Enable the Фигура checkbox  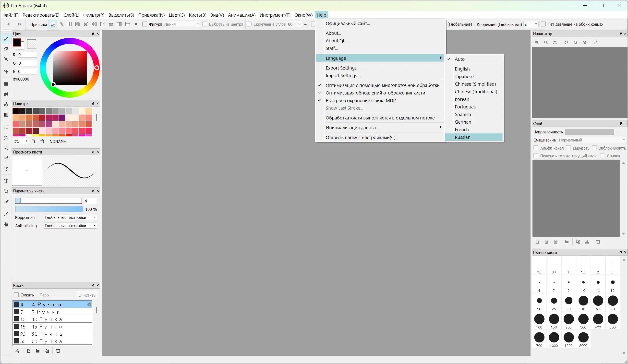(x=145, y=24)
